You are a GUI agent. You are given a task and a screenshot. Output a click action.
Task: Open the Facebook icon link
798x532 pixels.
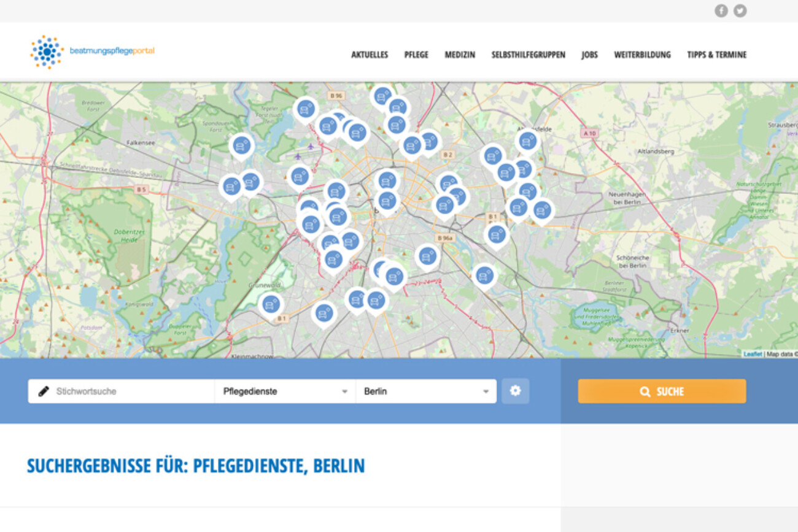[x=721, y=11]
